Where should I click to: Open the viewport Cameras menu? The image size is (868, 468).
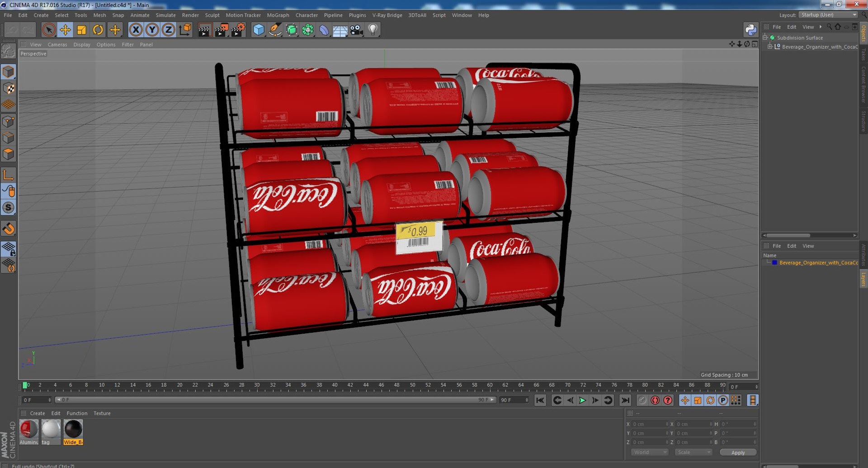(57, 44)
